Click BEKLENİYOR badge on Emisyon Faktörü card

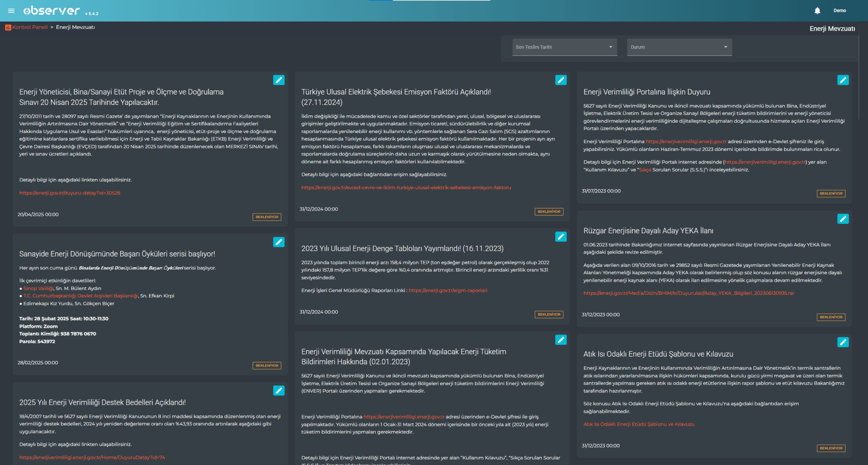click(549, 212)
